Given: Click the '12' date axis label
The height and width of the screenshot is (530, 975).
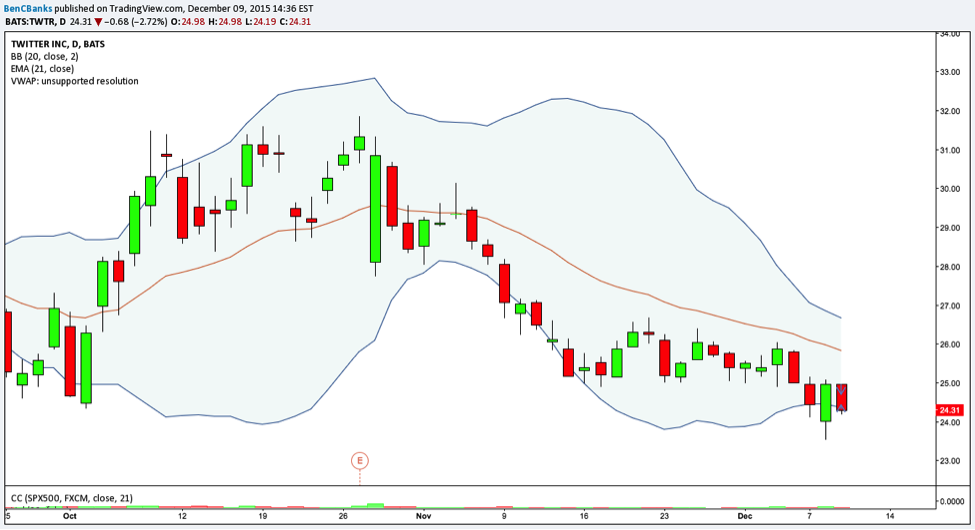Looking at the screenshot, I should coord(182,516).
